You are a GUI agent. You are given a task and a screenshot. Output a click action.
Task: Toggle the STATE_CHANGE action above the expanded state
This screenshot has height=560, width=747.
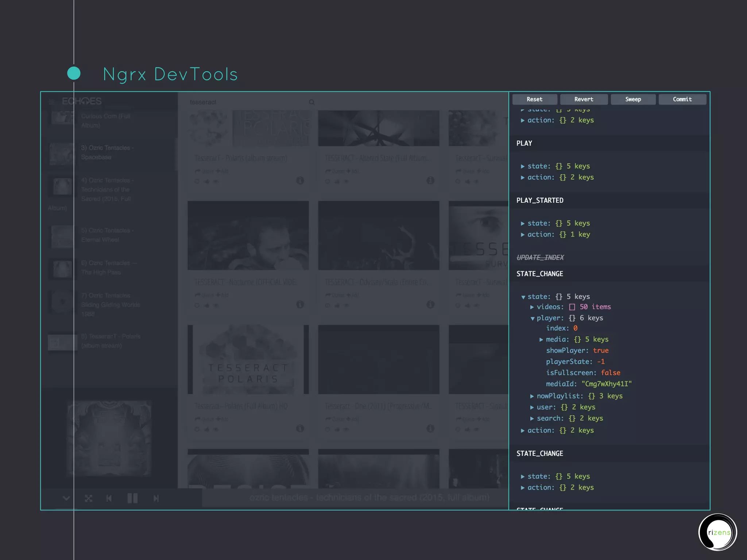point(540,274)
